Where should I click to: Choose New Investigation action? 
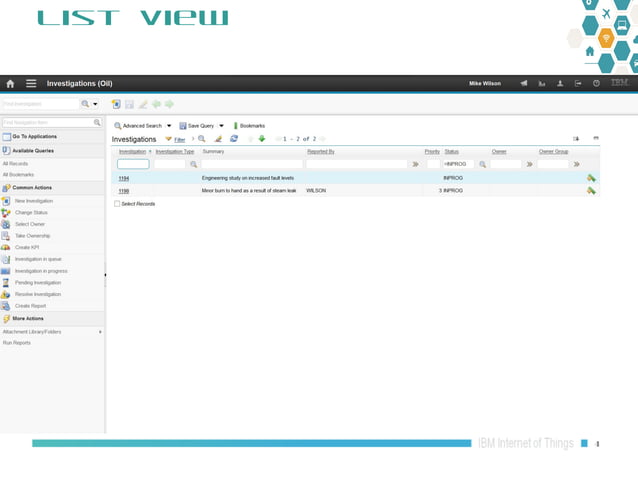click(x=34, y=201)
